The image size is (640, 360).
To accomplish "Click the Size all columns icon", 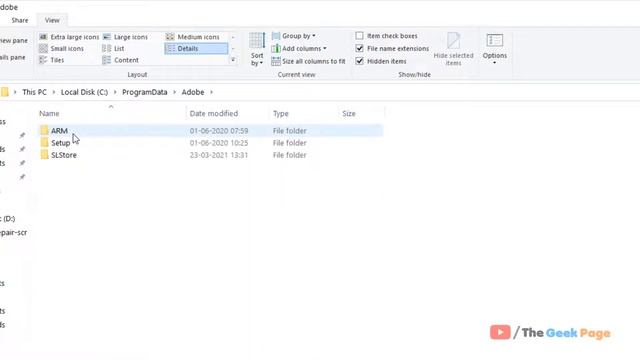I will [x=276, y=61].
